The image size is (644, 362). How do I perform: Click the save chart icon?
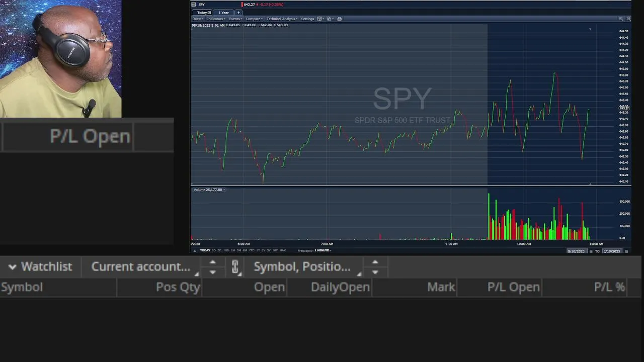click(x=320, y=19)
